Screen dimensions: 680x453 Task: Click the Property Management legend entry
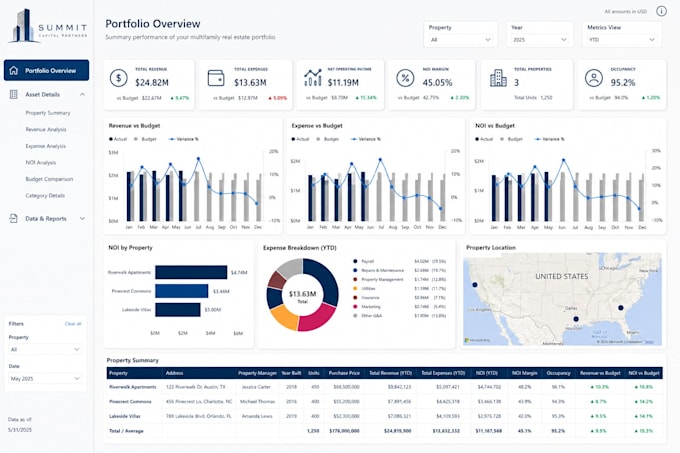click(382, 280)
